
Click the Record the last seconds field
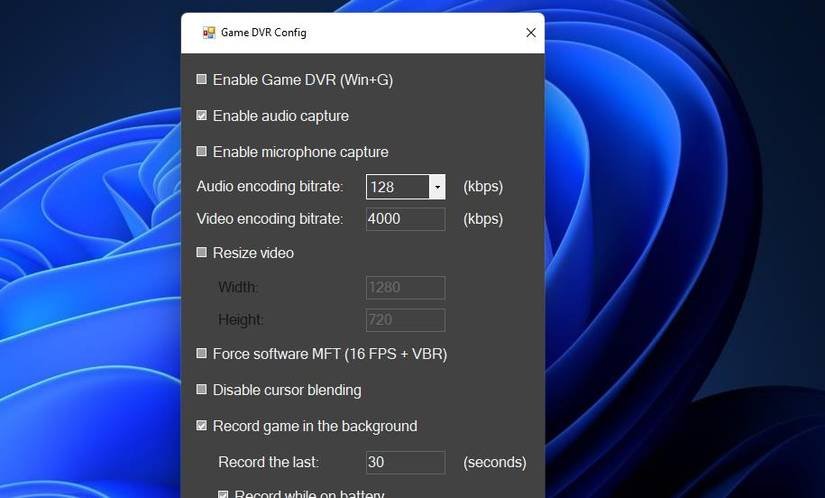click(405, 462)
